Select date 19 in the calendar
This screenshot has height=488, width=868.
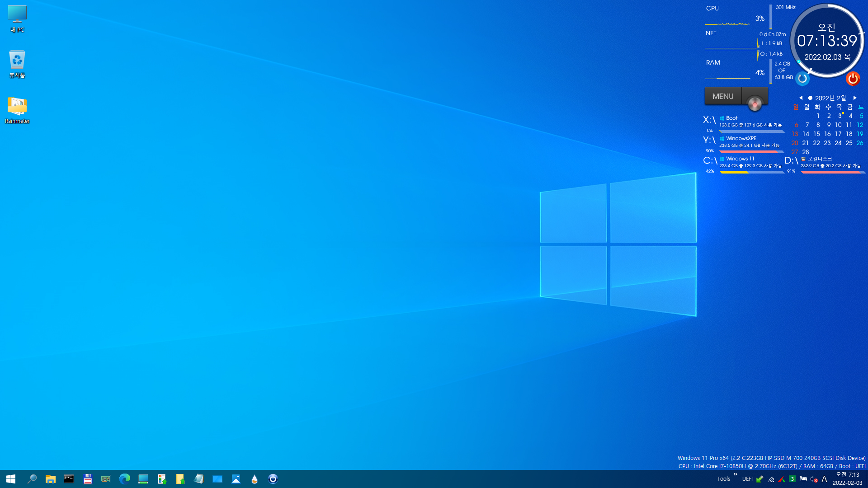[860, 134]
